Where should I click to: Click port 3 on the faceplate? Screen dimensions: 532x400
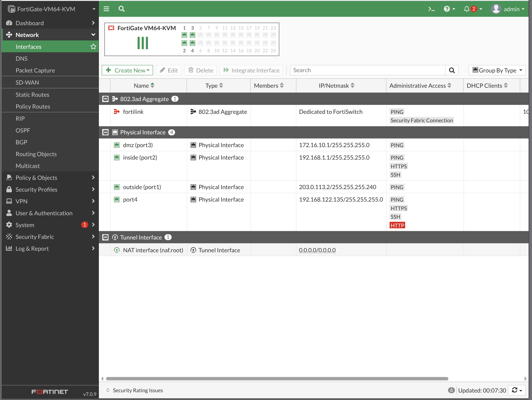[x=192, y=35]
